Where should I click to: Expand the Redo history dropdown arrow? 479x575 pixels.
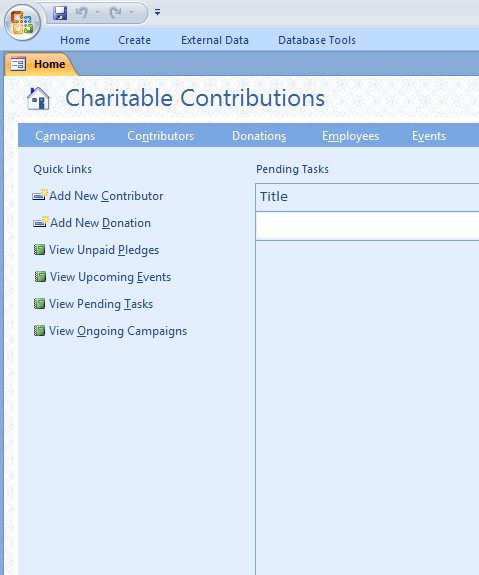coord(131,13)
